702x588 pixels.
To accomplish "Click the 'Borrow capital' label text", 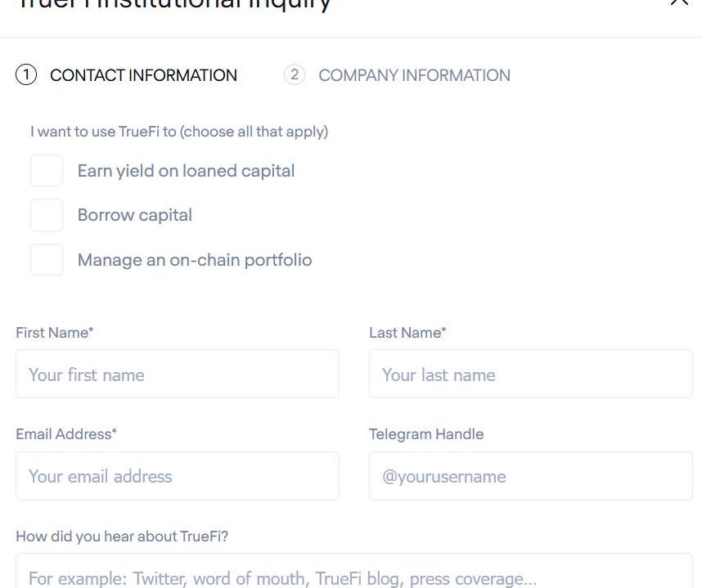I will click(x=135, y=215).
